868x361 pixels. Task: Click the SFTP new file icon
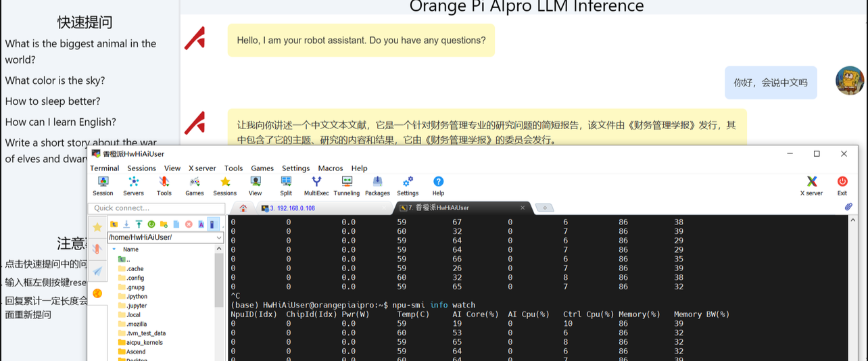click(x=176, y=224)
